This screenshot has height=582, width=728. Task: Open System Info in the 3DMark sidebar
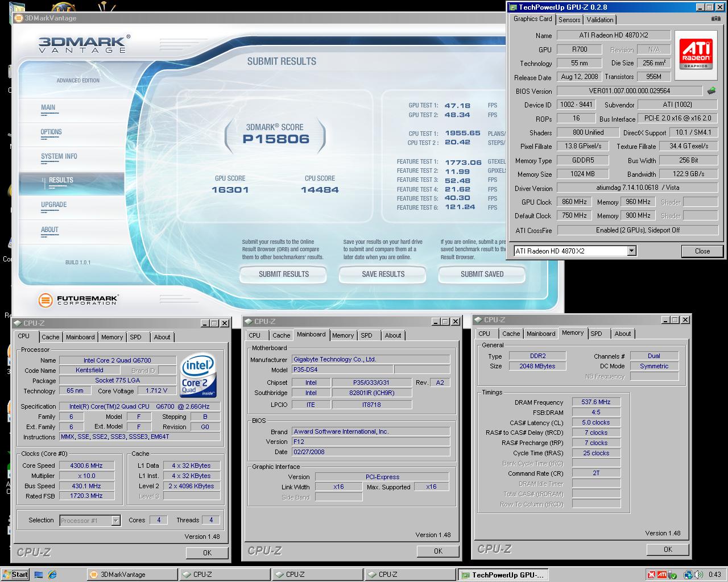point(59,156)
